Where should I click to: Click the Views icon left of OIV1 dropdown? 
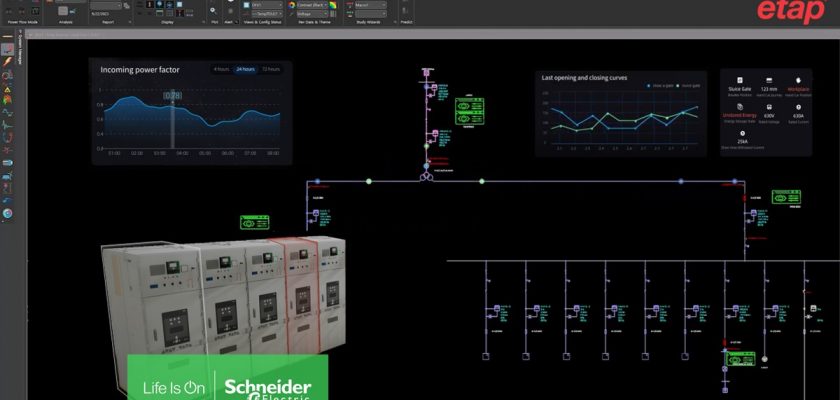click(x=246, y=5)
